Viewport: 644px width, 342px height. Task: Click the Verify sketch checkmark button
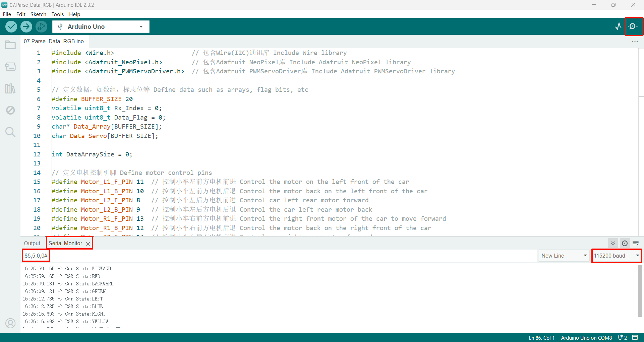tap(11, 26)
